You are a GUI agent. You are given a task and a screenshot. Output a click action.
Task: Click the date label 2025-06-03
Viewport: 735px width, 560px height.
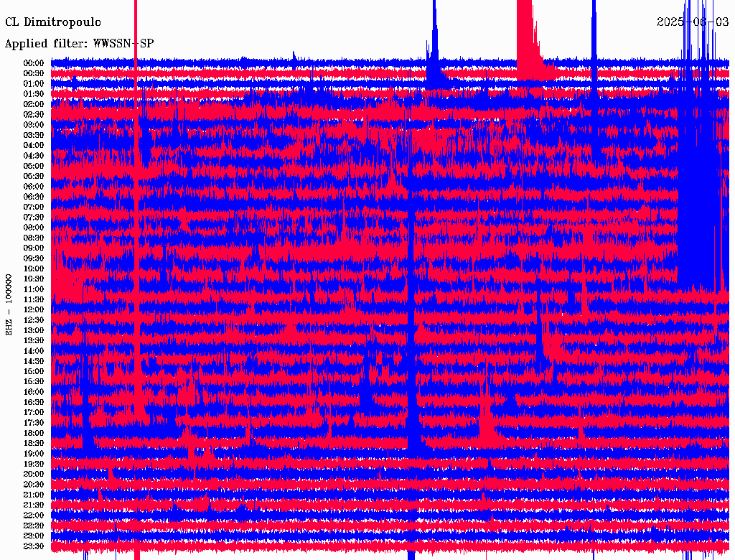pos(693,22)
